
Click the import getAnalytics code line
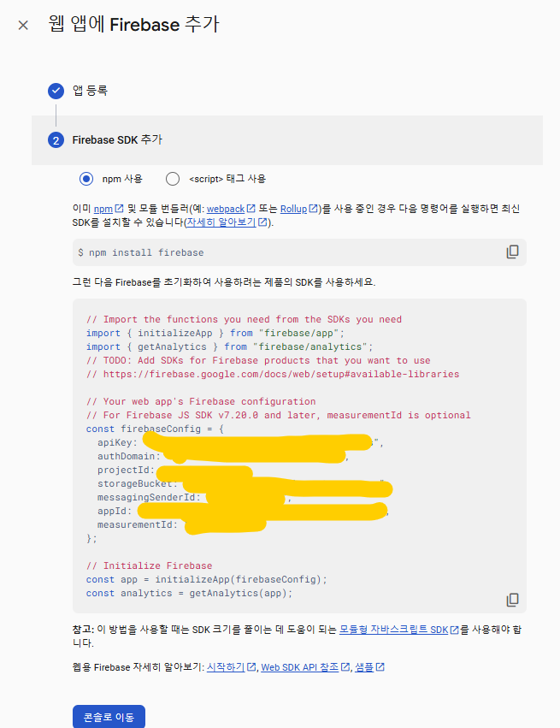pyautogui.click(x=230, y=346)
